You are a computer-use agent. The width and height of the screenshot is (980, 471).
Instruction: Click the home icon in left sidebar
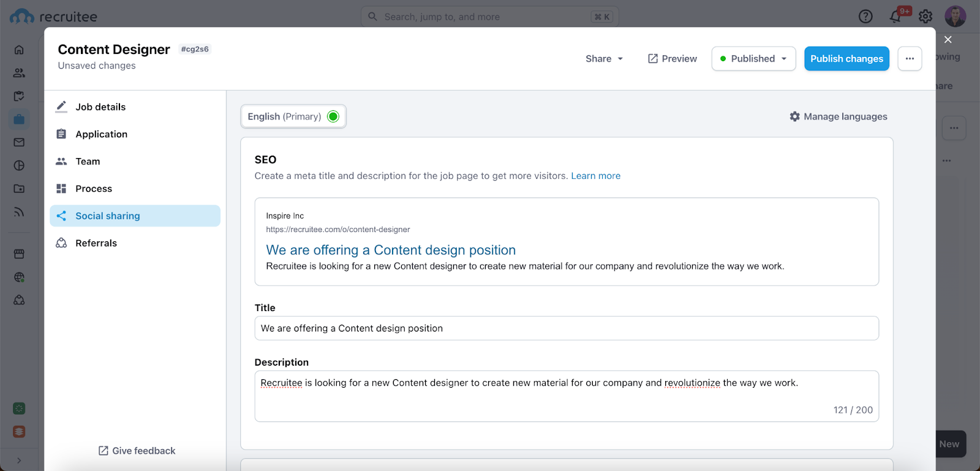[x=19, y=50]
